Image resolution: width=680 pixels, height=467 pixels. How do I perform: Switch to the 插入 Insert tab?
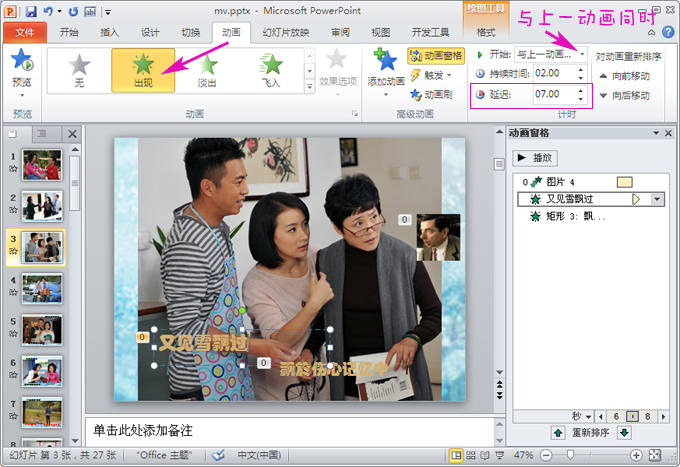[x=109, y=33]
